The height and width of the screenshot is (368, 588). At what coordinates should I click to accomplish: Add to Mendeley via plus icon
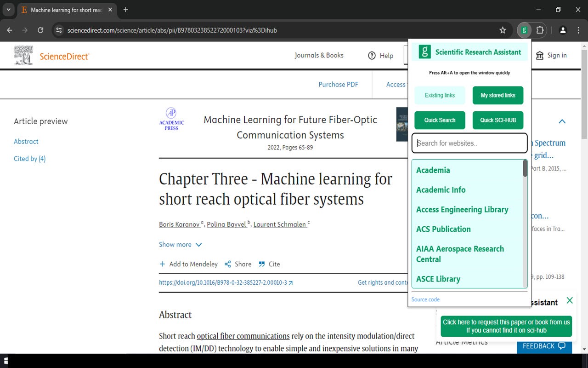pyautogui.click(x=162, y=264)
